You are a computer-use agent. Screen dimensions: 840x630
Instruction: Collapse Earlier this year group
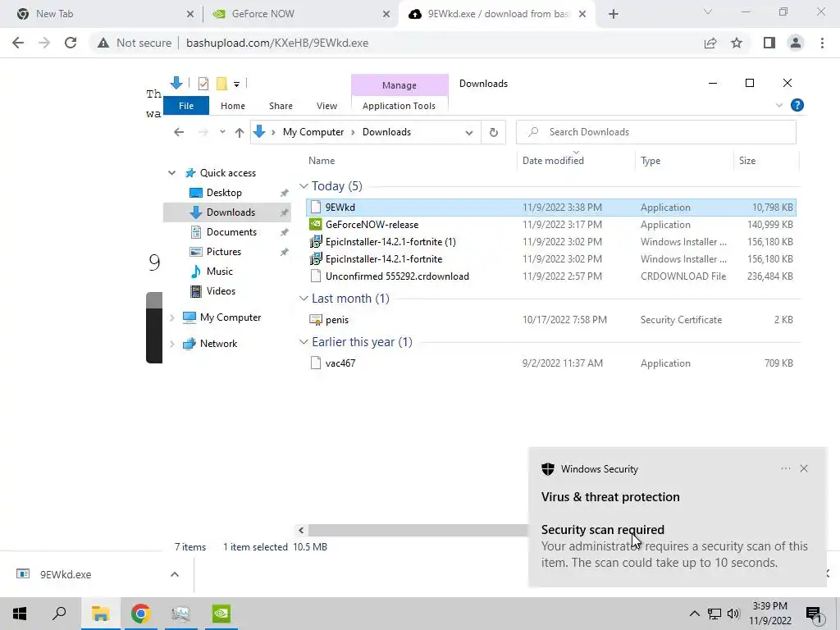(304, 342)
